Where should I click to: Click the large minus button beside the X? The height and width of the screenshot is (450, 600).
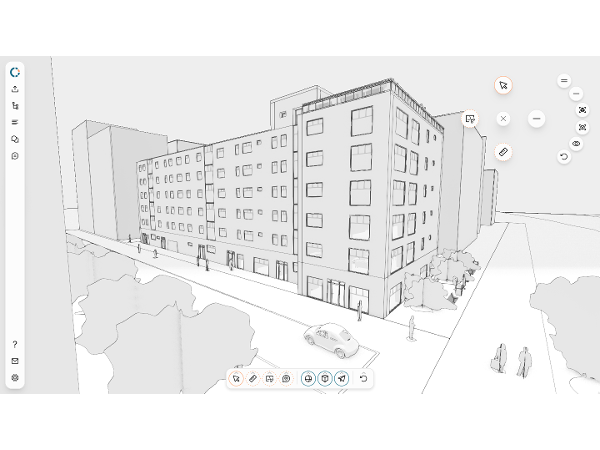[536, 119]
